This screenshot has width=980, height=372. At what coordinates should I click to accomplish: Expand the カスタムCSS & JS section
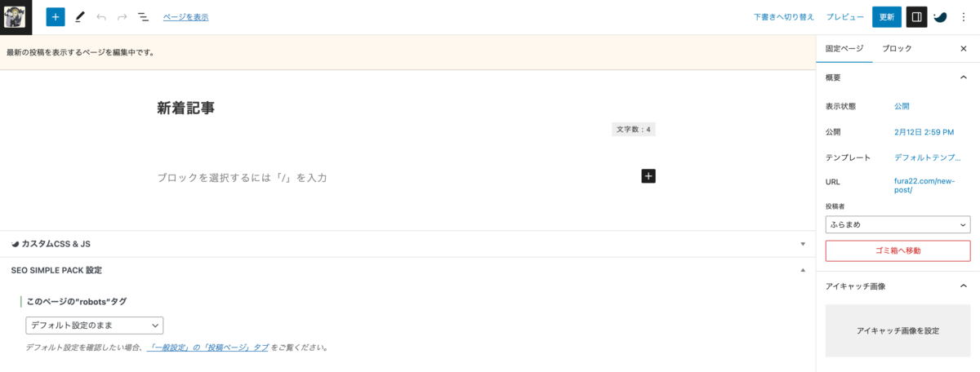(408, 244)
